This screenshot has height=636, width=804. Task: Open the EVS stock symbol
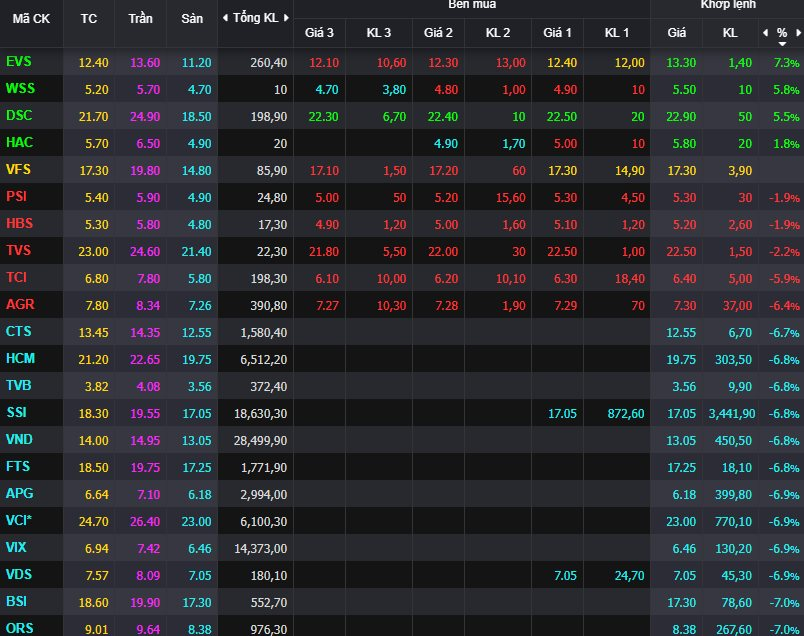(18, 62)
